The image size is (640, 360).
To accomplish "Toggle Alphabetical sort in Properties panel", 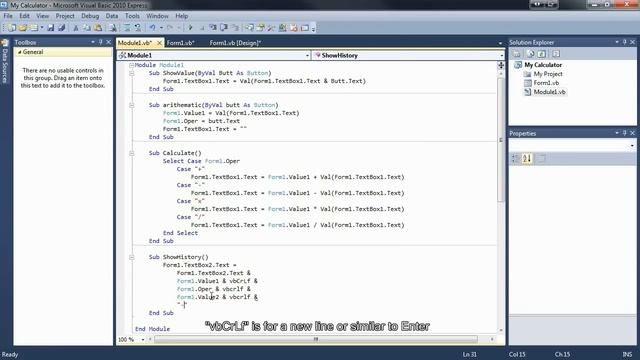I will coord(527,158).
